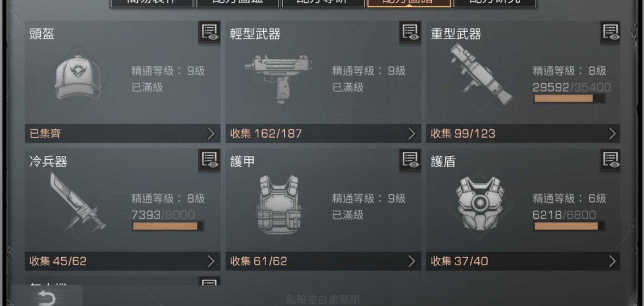
Task: Open the detail view icon on 重型武器 card
Action: [x=610, y=32]
